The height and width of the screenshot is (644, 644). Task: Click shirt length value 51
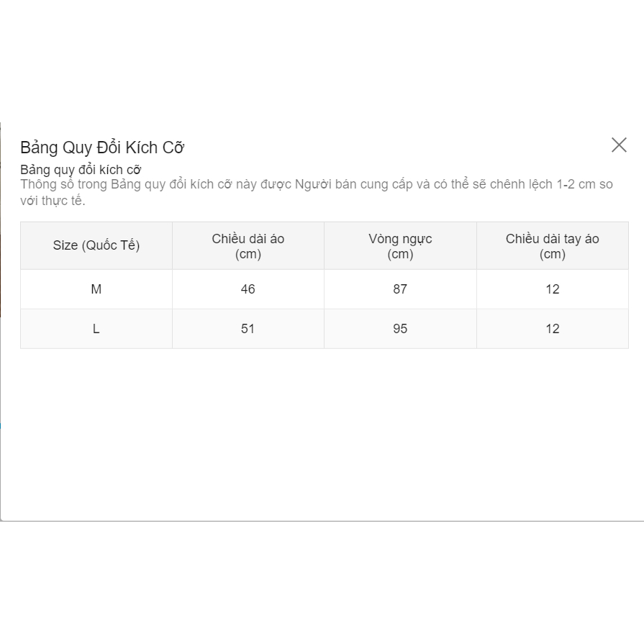[x=248, y=329]
